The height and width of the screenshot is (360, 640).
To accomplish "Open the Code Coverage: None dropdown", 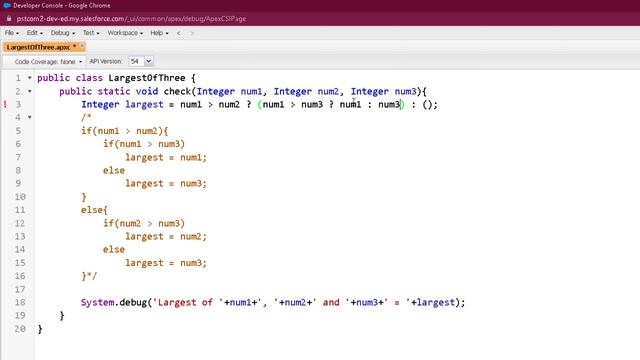I will [48, 62].
